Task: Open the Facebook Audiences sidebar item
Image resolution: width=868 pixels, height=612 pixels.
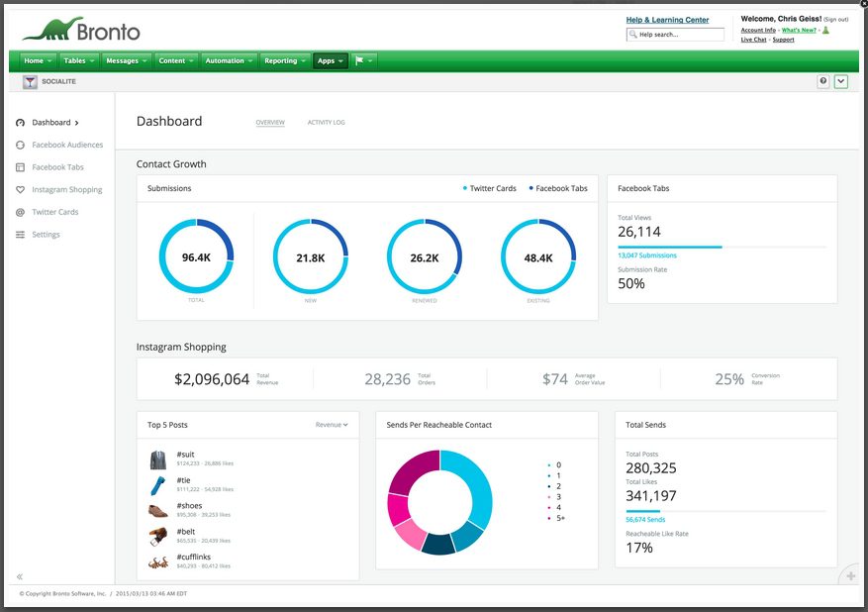Action: pos(66,145)
